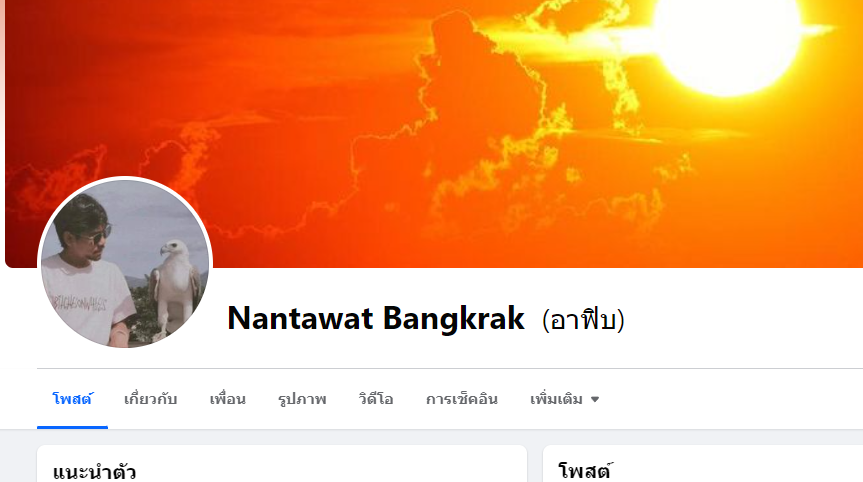Go to the รูปภาพ photos tab
The width and height of the screenshot is (863, 482).
point(302,399)
